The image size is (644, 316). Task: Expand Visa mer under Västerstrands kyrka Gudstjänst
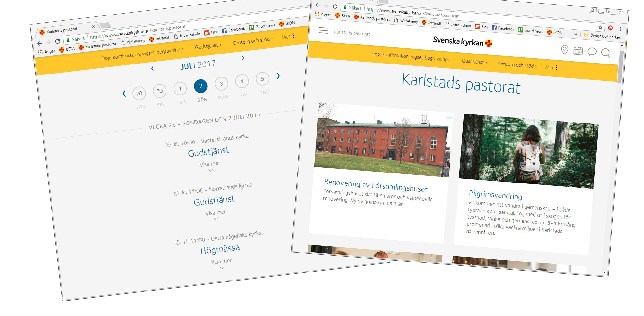click(x=210, y=166)
